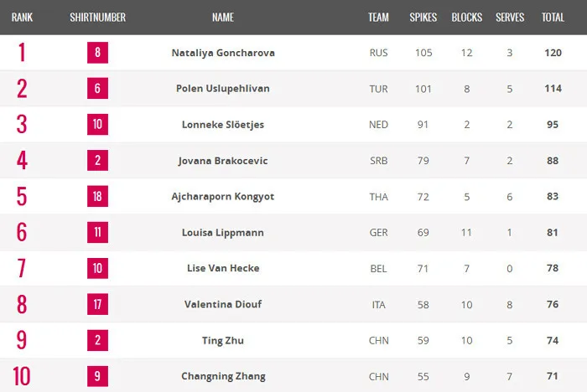This screenshot has height=392, width=587.
Task: Open Polen Uslupehlivan's player link
Action: coord(223,89)
